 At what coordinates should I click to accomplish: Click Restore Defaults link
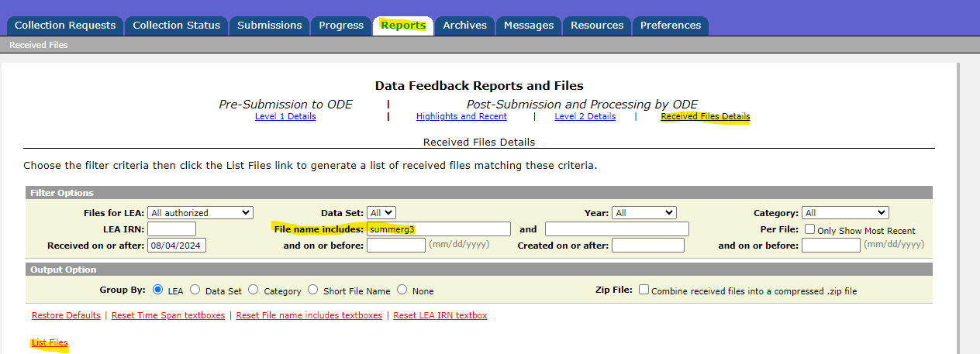[66, 316]
